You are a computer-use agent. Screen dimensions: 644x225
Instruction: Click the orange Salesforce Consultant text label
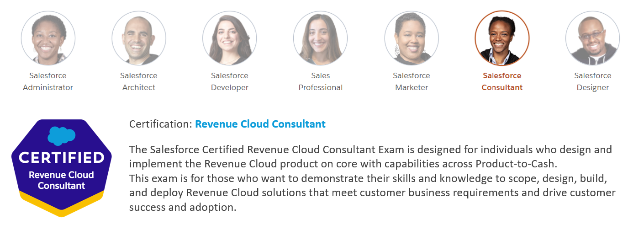[502, 81]
